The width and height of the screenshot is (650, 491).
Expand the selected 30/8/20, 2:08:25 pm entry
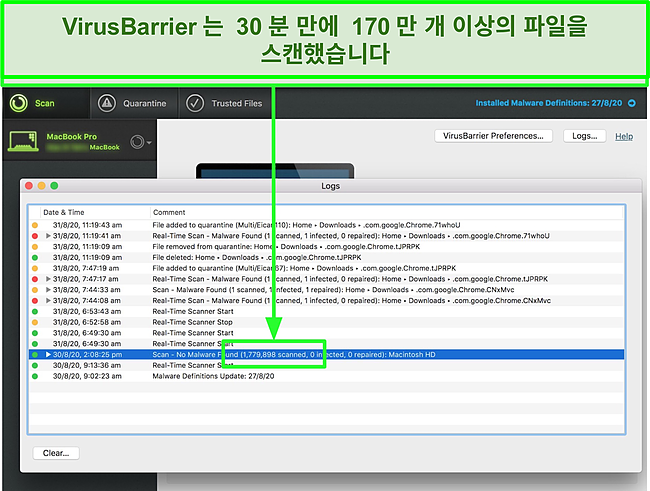(x=48, y=354)
